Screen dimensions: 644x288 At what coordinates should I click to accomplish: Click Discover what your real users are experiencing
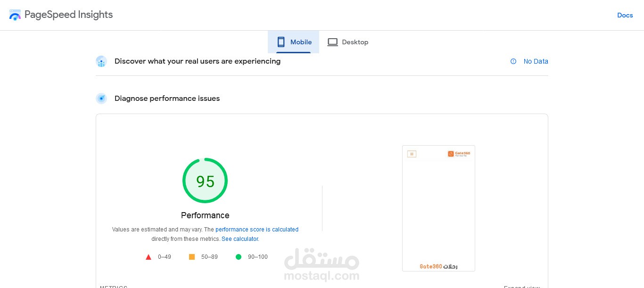(198, 61)
